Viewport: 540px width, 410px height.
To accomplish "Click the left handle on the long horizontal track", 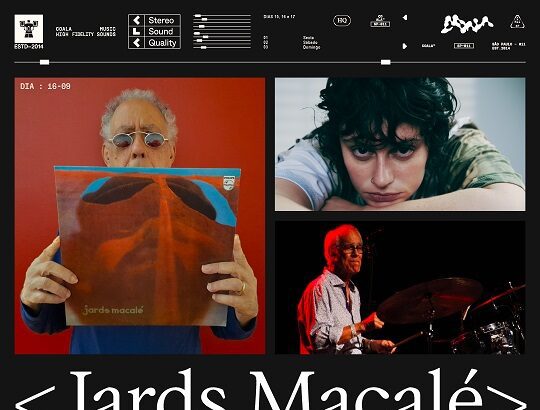I will (x=44, y=62).
